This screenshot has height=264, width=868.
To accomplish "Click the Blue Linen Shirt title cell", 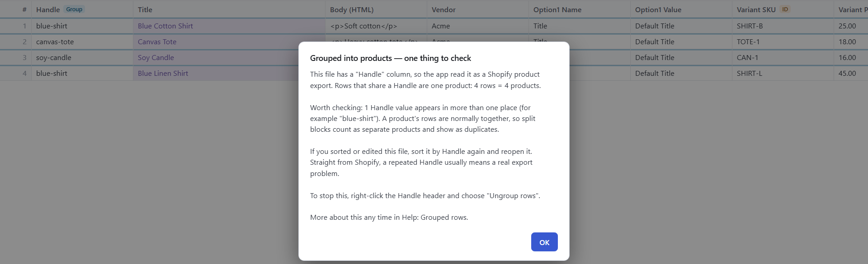I will click(x=216, y=74).
